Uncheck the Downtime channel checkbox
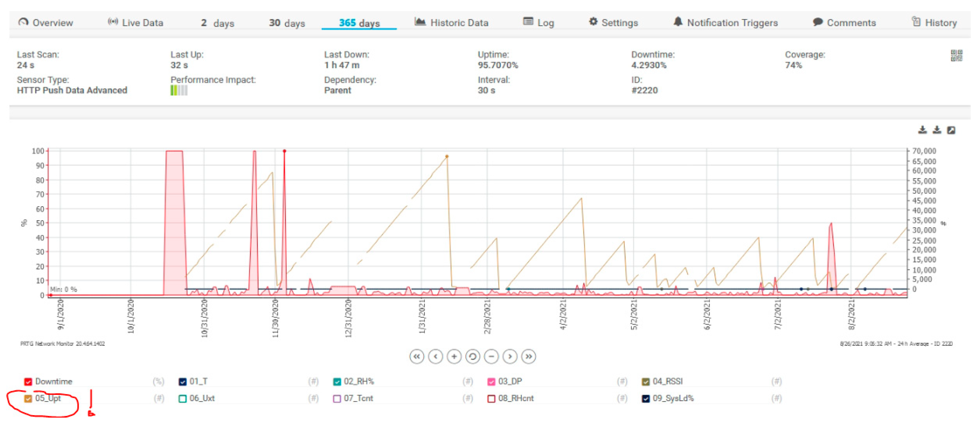The width and height of the screenshot is (980, 428). (x=28, y=382)
